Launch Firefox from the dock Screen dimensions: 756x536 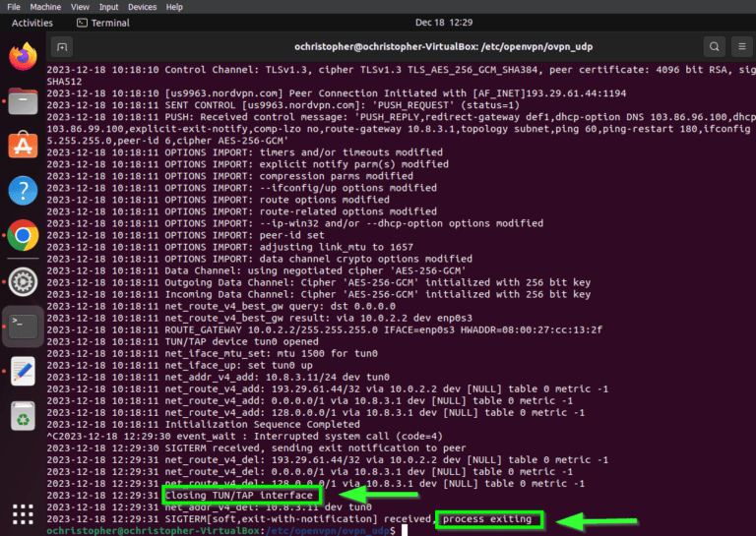point(24,56)
